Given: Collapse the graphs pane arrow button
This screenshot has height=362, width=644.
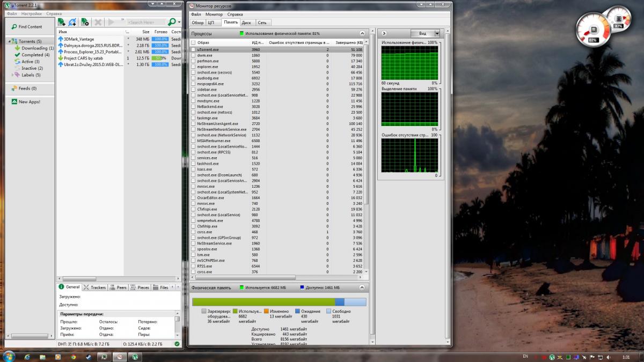Looking at the screenshot, I should pos(384,33).
